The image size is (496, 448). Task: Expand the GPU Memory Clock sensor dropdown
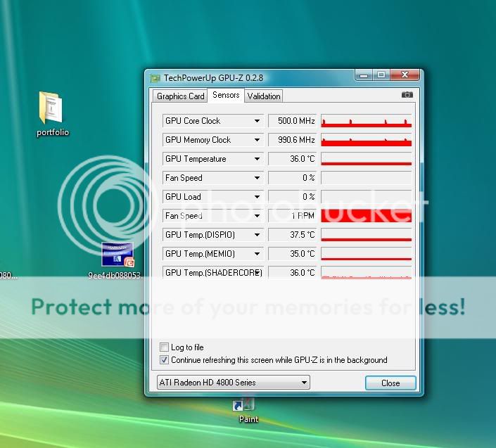pyautogui.click(x=257, y=140)
